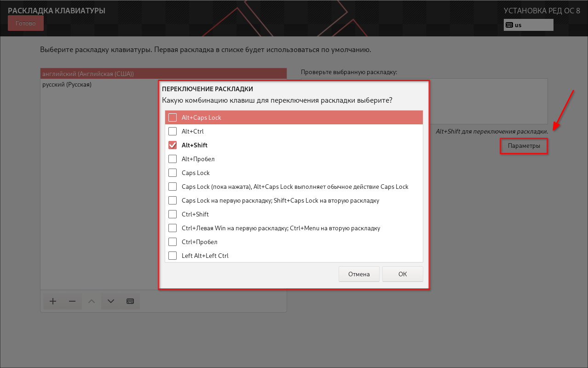Enable the Alt+Caps Lock checkbox
588x368 pixels.
coord(173,117)
